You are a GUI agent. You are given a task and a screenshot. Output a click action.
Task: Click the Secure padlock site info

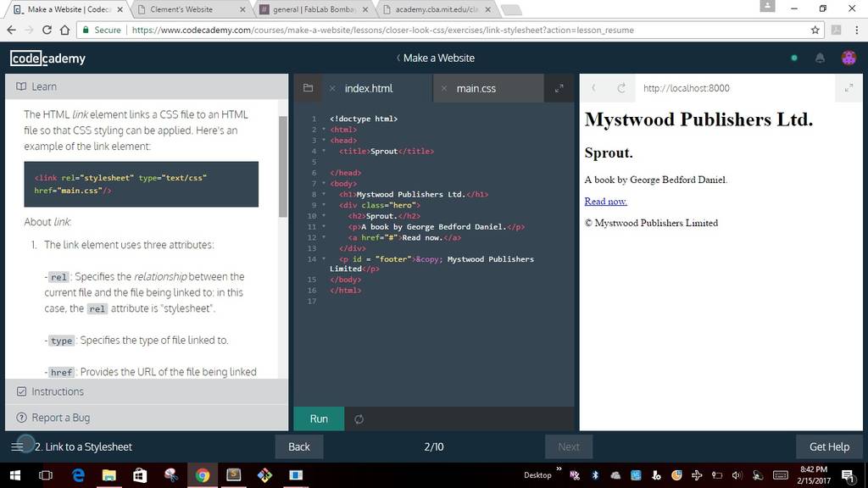102,30
